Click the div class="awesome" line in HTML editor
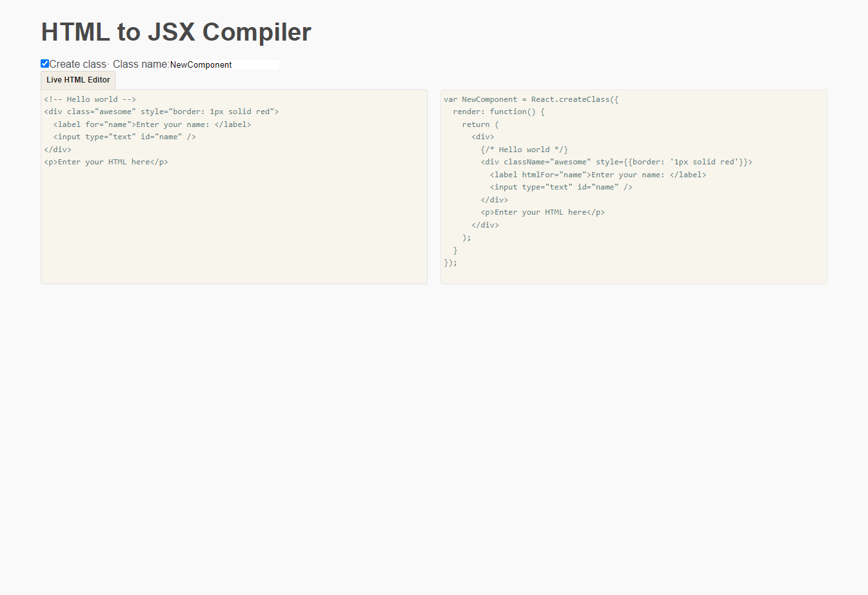 pos(161,112)
